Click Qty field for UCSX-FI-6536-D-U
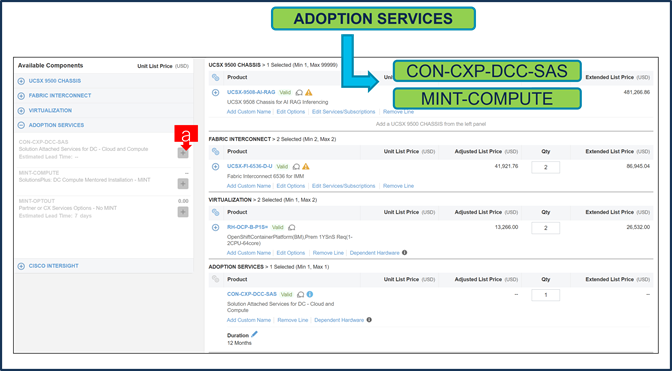Screen dimensions: 672x371 pyautogui.click(x=546, y=167)
